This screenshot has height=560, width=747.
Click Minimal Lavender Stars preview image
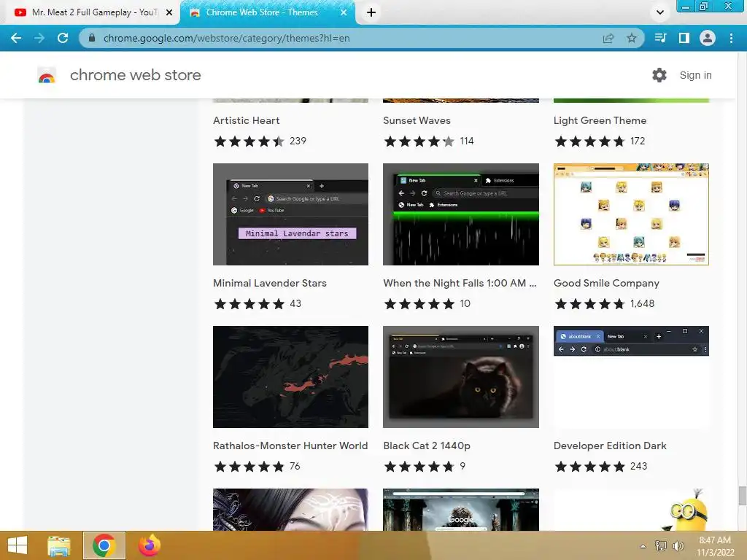click(x=290, y=214)
